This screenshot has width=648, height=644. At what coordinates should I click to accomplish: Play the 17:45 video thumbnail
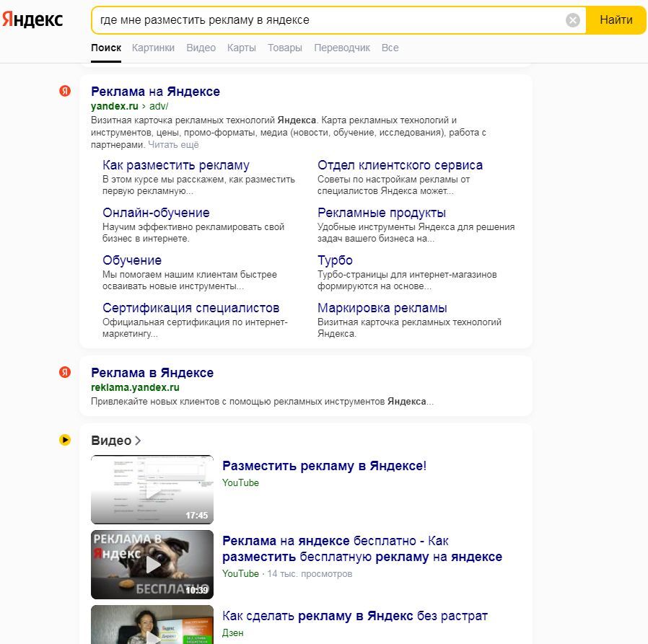tap(152, 490)
